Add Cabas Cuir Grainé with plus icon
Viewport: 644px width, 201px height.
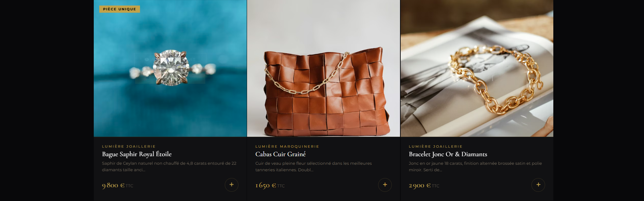point(385,185)
